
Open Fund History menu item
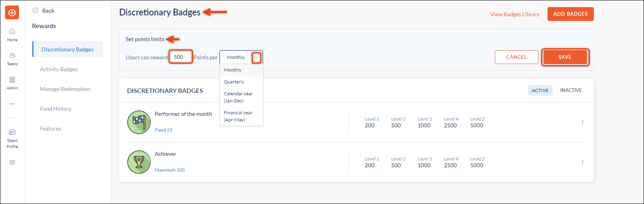click(55, 109)
